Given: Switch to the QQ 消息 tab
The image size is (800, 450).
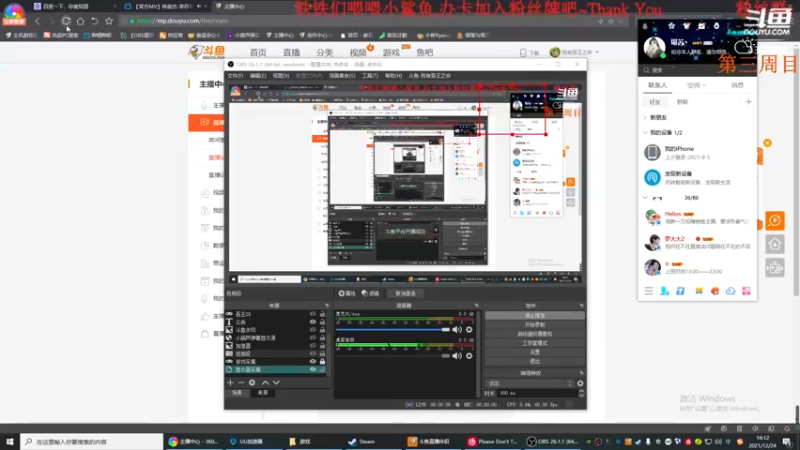Looking at the screenshot, I should coord(737,85).
